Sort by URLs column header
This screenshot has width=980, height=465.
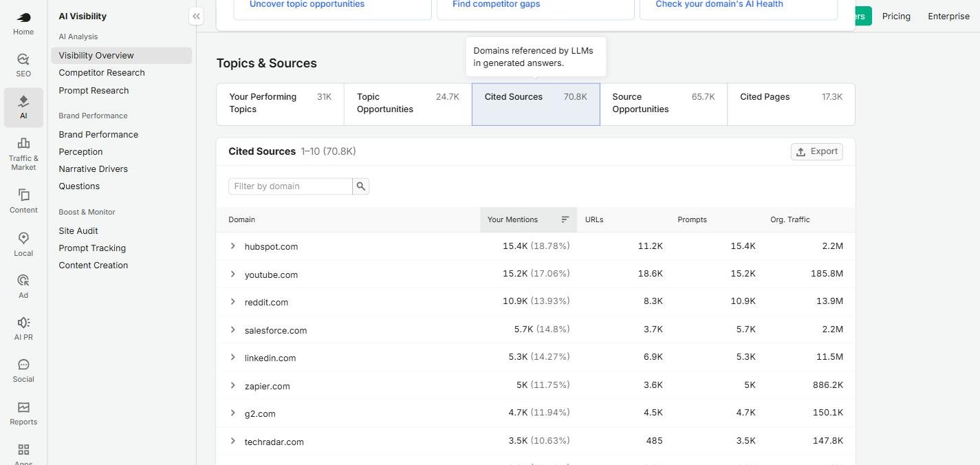594,219
